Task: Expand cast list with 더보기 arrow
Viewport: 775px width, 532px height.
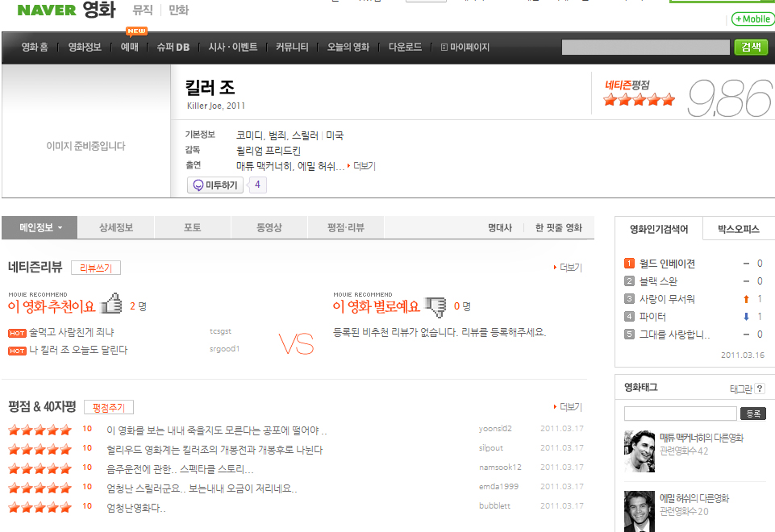Action: point(361,166)
